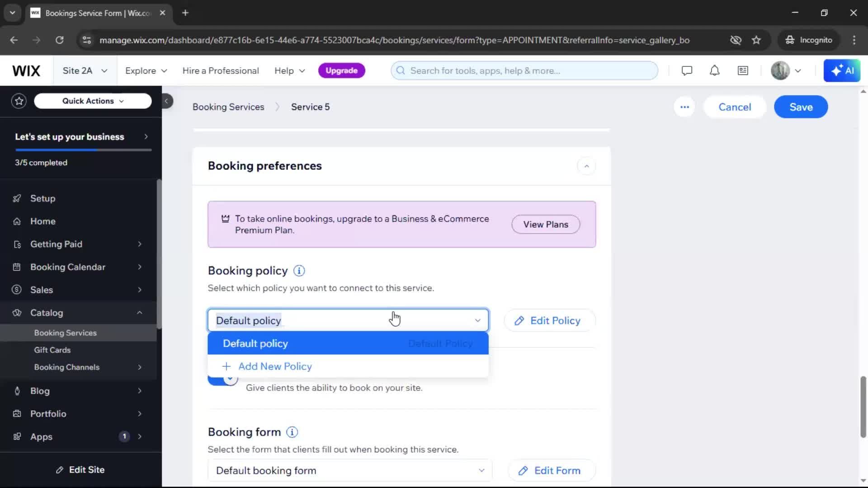Select Default policy option in list
The image size is (868, 488).
click(x=348, y=343)
